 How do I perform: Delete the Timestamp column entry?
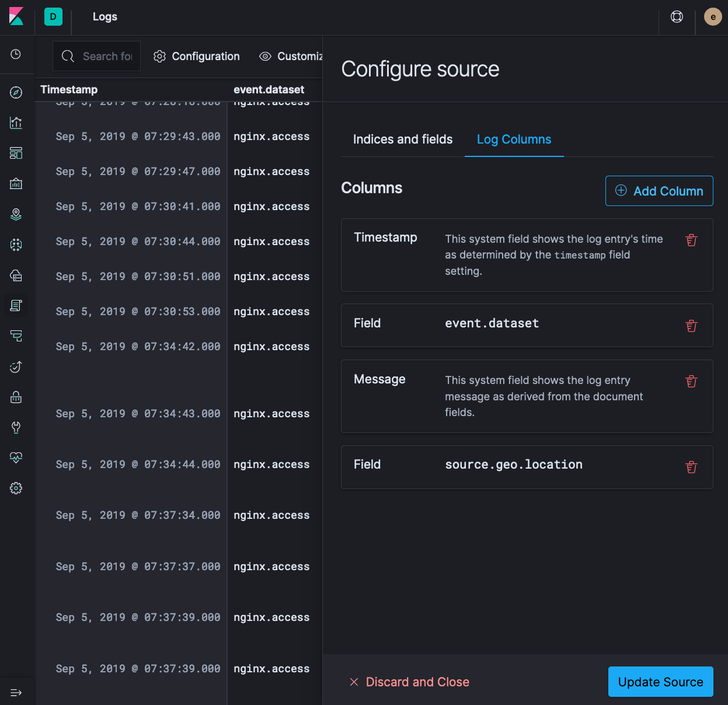[691, 240]
